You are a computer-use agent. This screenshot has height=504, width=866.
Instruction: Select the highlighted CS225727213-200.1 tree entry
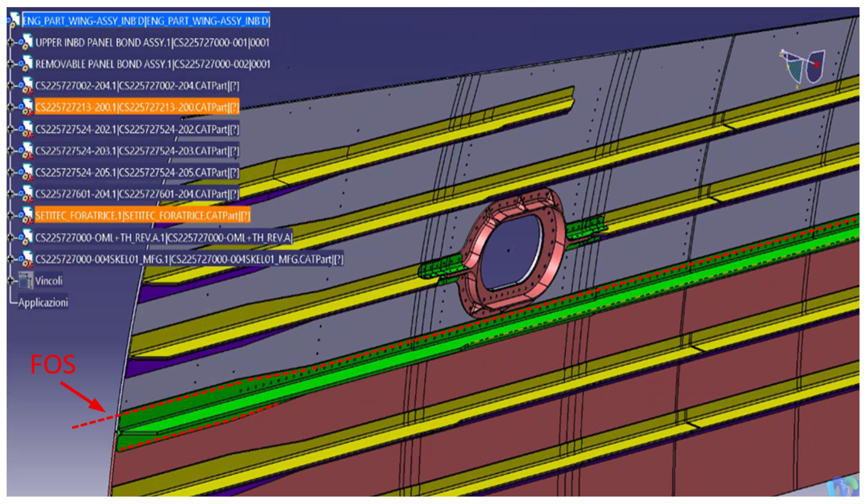point(137,107)
